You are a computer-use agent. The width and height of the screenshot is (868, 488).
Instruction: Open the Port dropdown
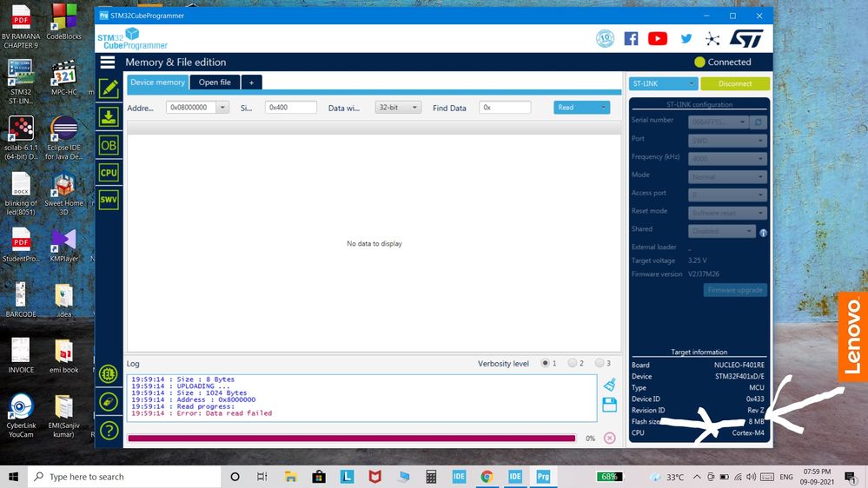coord(727,141)
